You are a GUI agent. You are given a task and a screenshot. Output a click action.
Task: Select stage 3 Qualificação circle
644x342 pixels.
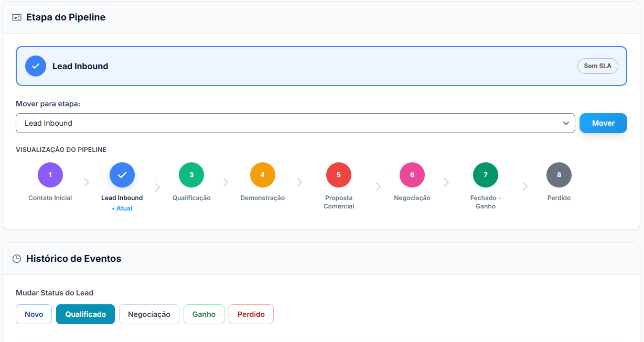(x=191, y=175)
